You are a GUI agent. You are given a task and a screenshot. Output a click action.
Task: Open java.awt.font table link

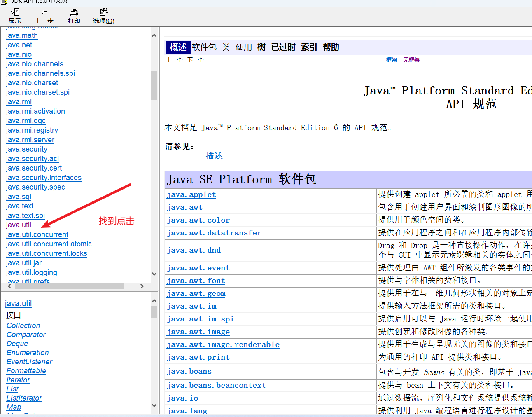tap(196, 281)
